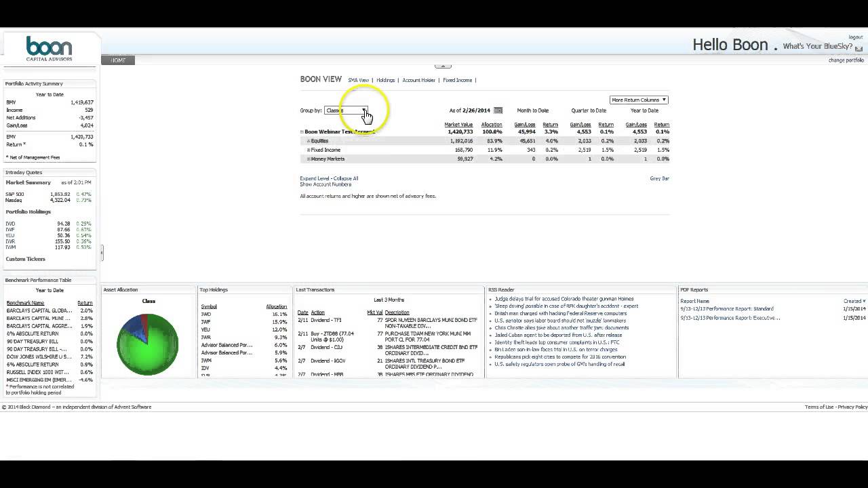
Task: Switch to the Holdings view
Action: 385,80
